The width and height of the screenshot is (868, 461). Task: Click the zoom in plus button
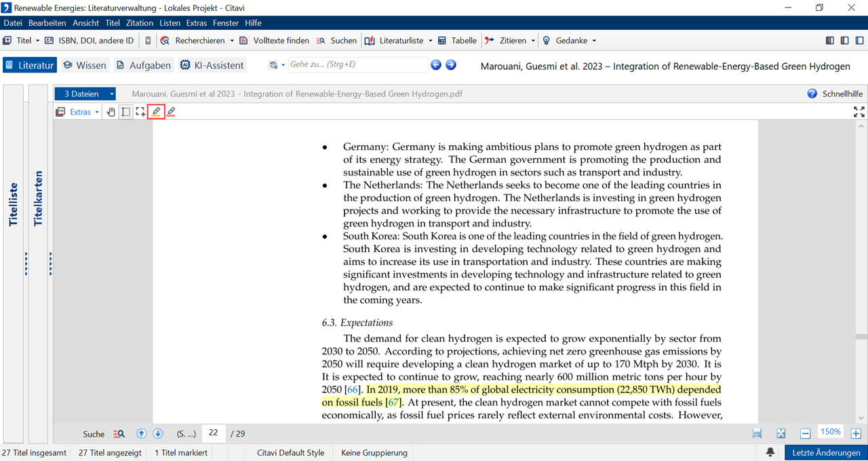[856, 434]
